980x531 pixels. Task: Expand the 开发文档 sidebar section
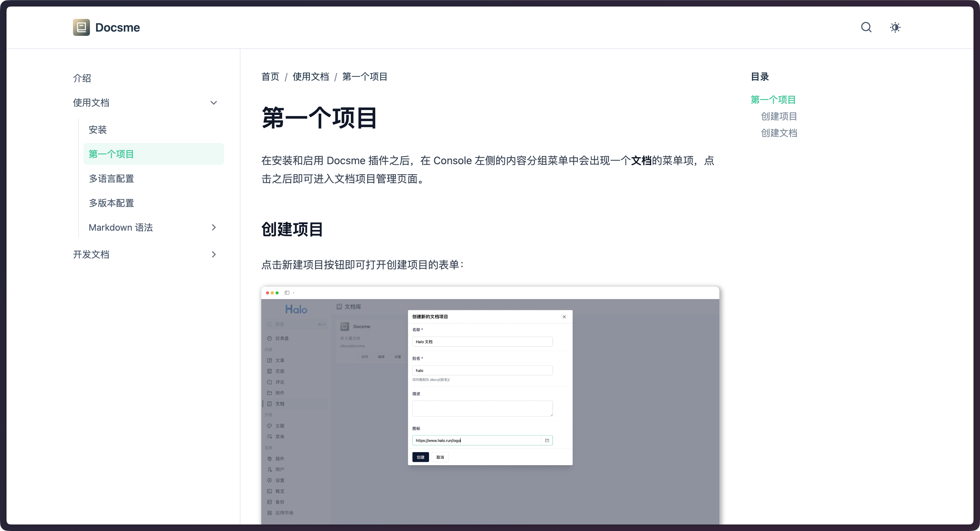pyautogui.click(x=213, y=254)
